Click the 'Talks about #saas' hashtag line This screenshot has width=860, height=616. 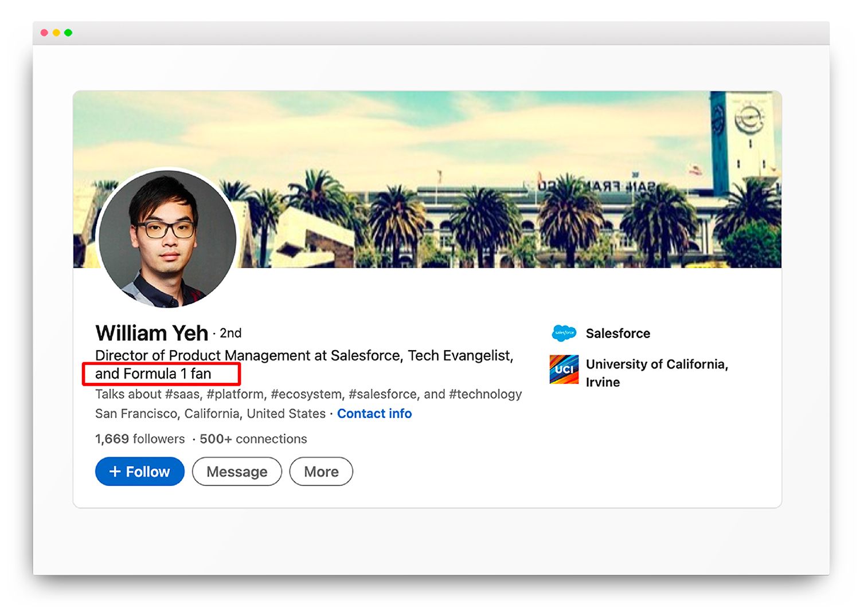(308, 394)
